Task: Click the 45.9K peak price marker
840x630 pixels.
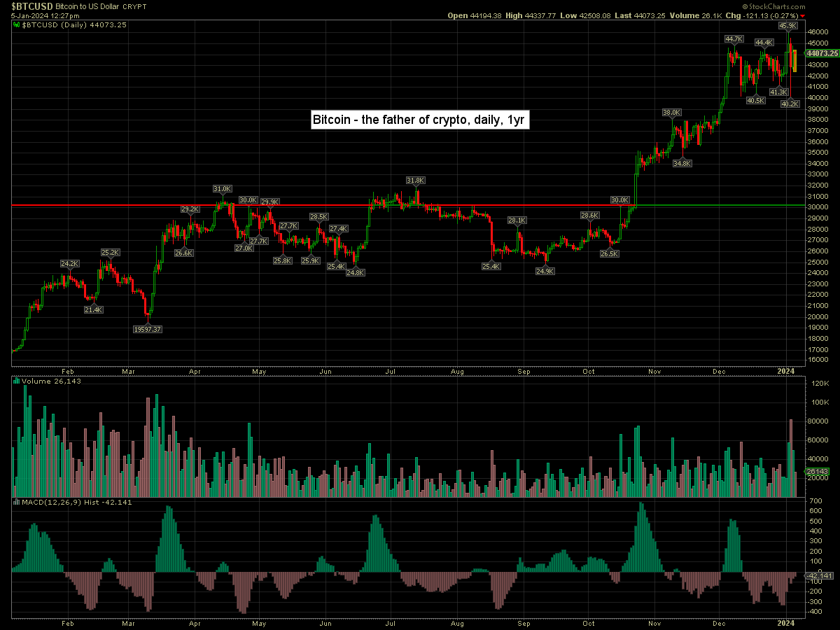Action: coord(788,25)
